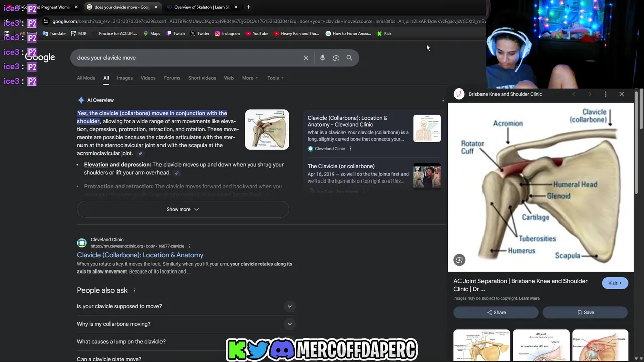Open the Twitch bookmark
The width and height of the screenshot is (644, 362).
pyautogui.click(x=176, y=34)
